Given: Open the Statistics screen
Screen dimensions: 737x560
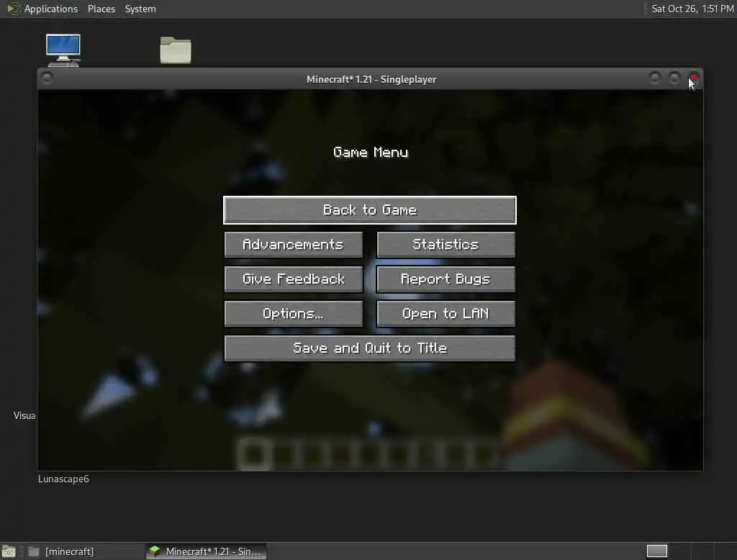Looking at the screenshot, I should pyautogui.click(x=446, y=245).
